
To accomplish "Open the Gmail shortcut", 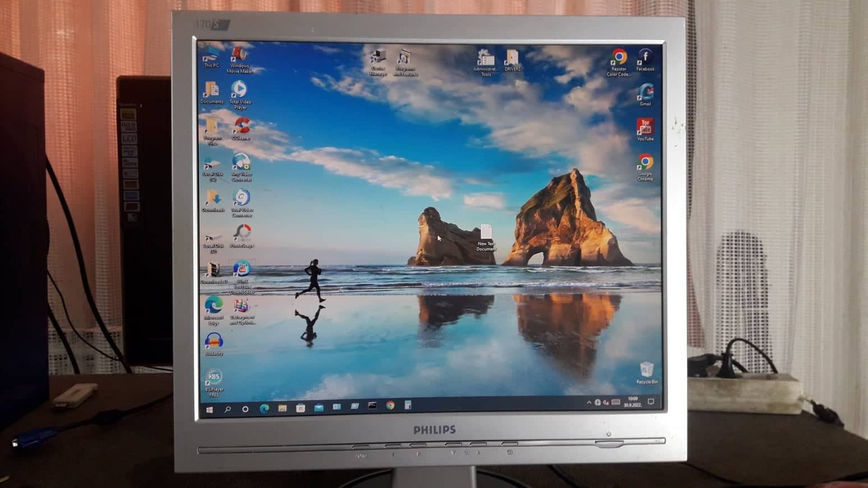I will click(x=645, y=91).
